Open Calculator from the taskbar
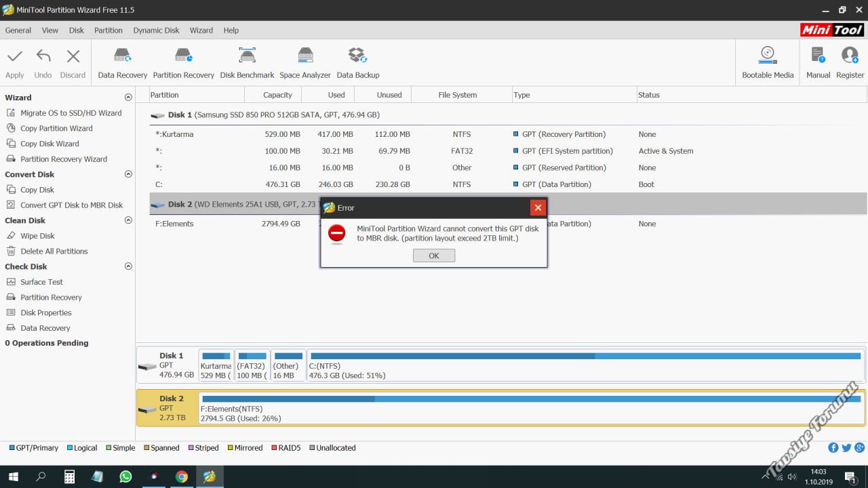 [69, 476]
